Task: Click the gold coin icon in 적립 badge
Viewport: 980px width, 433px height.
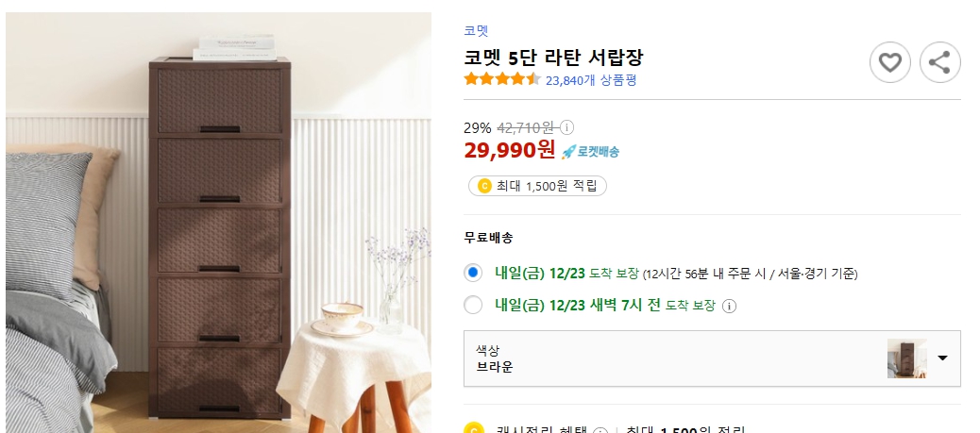Action: [x=484, y=186]
